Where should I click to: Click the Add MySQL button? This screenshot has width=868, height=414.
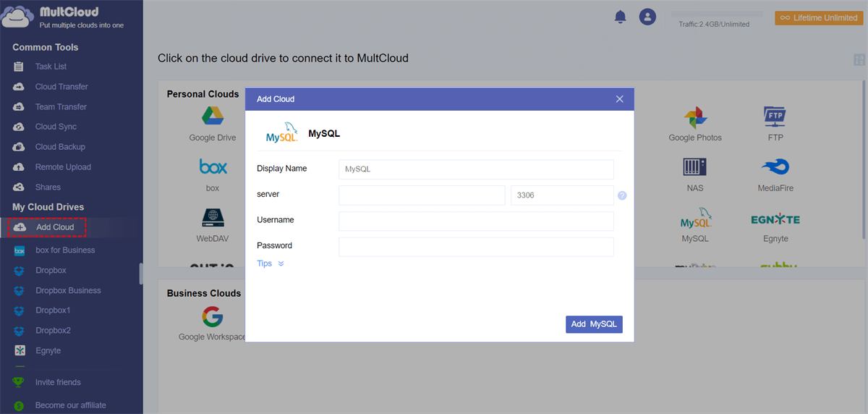point(594,324)
